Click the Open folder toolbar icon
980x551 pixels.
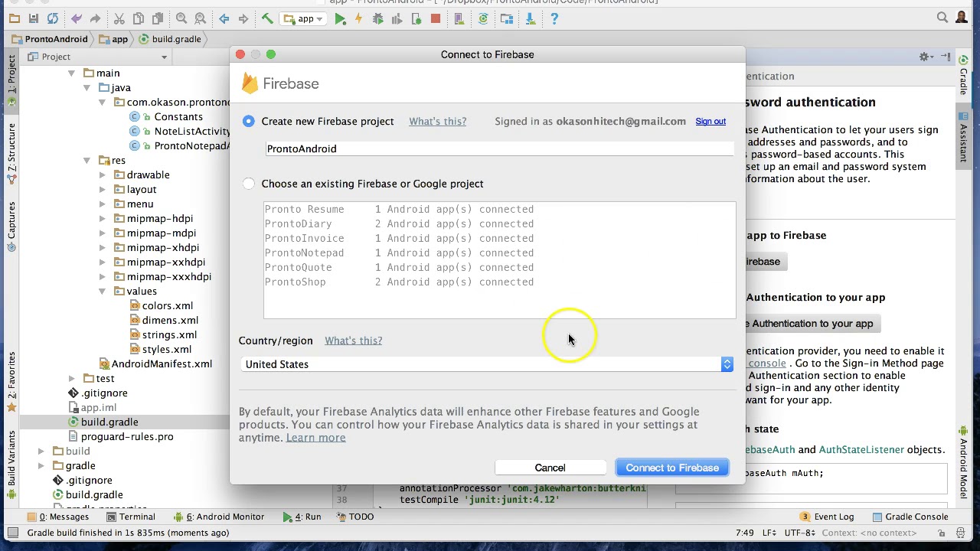[15, 18]
